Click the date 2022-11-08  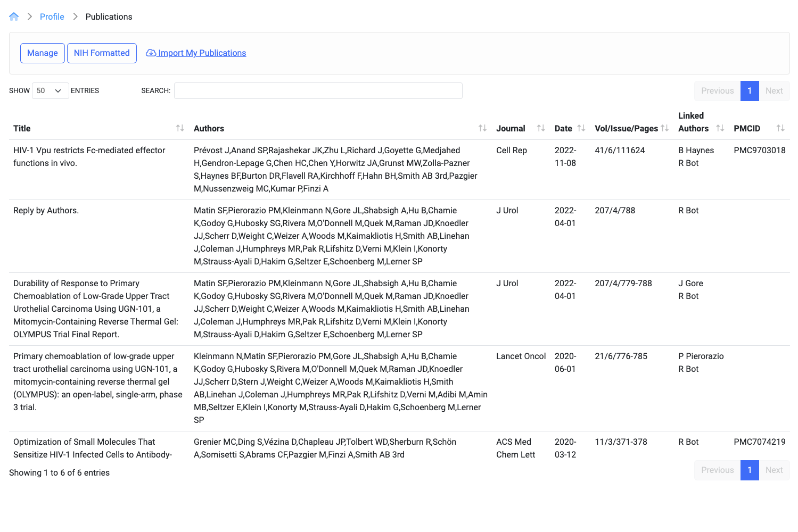click(565, 157)
